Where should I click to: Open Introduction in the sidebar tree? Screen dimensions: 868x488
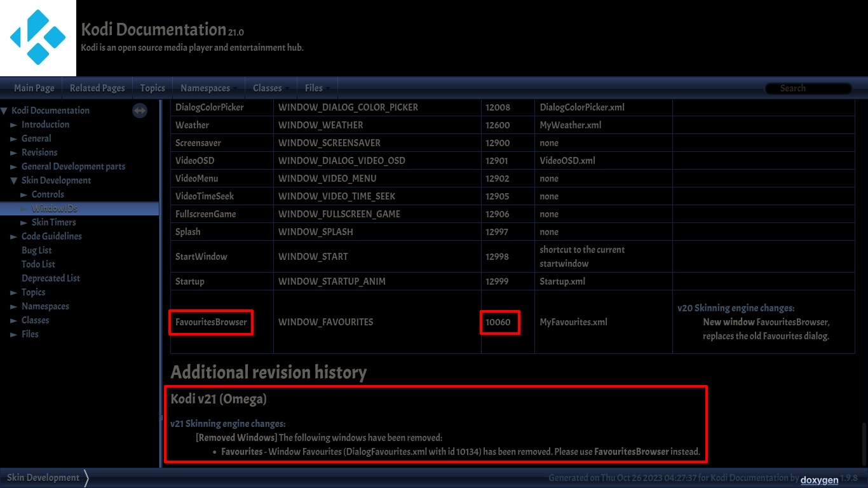click(x=45, y=125)
